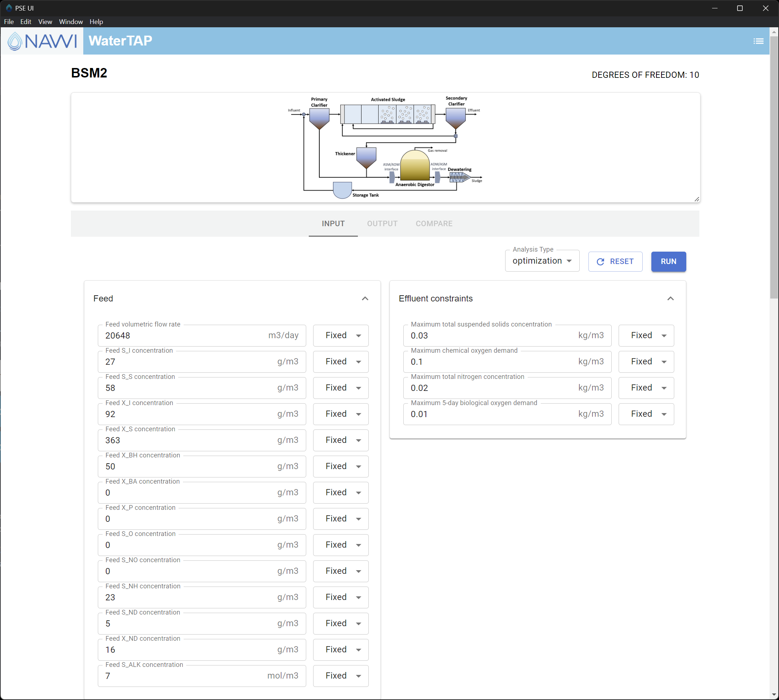Click the BSM2 flowsheet diagram image

click(385, 147)
